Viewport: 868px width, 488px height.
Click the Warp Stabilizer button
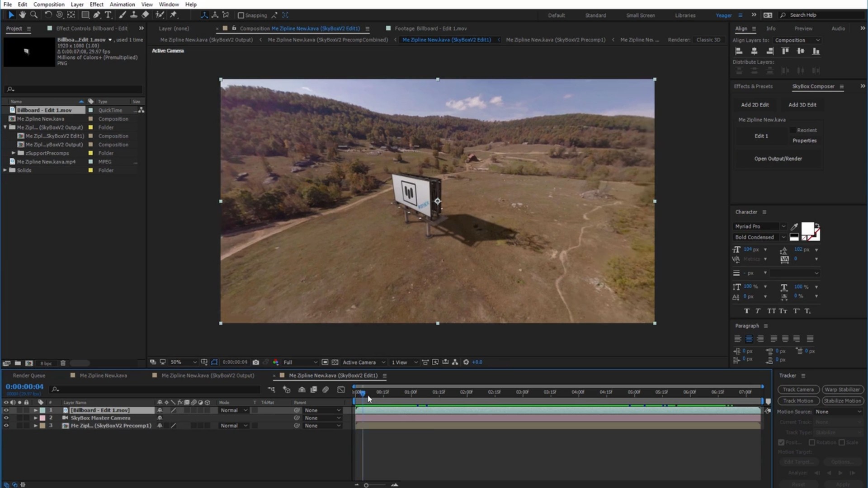(842, 389)
